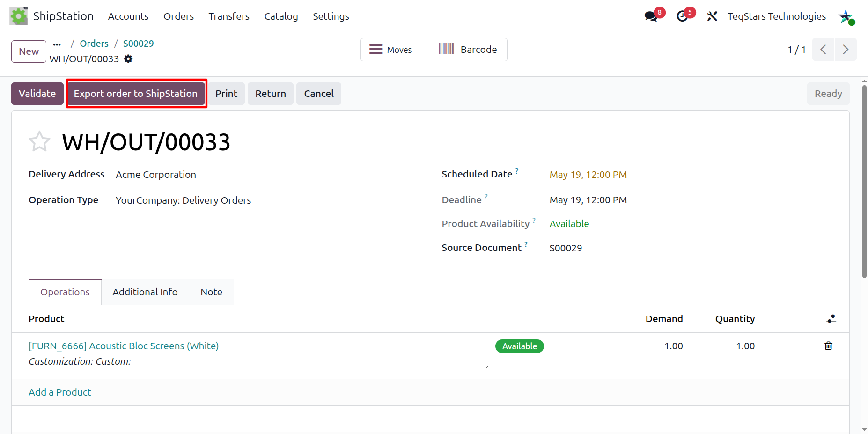The height and width of the screenshot is (434, 868).
Task: Toggle the favorite star for WH/OUT/00033
Action: click(39, 141)
